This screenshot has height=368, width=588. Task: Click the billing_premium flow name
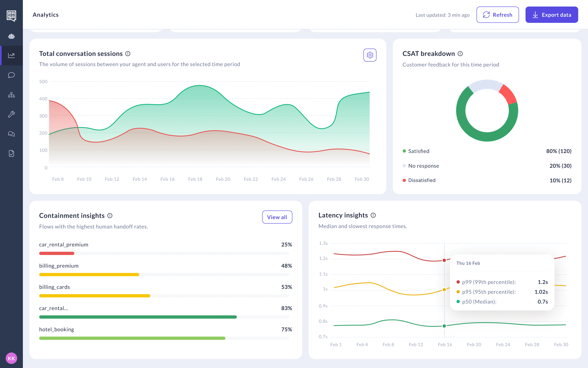point(59,266)
